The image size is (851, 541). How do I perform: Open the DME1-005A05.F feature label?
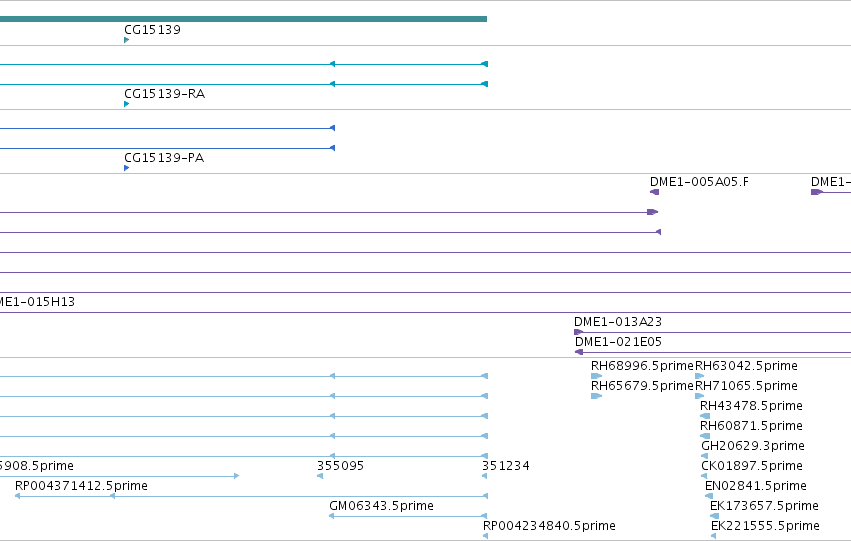pyautogui.click(x=699, y=182)
